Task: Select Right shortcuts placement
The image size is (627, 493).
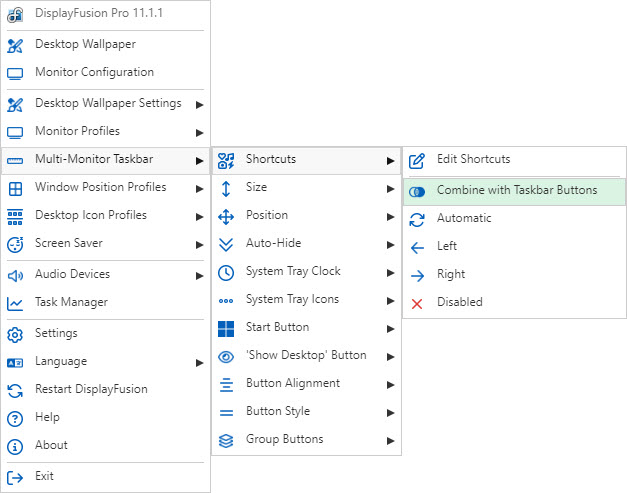Action: (514, 275)
